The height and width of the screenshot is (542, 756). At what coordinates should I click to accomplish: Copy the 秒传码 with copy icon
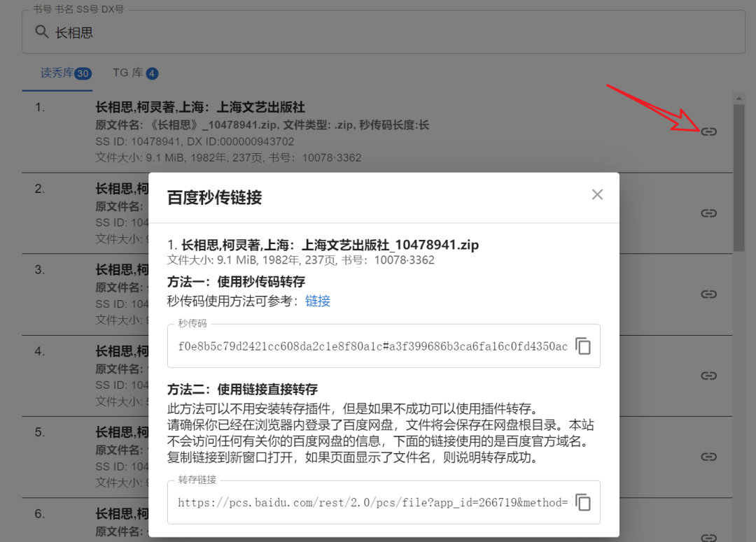click(x=583, y=346)
